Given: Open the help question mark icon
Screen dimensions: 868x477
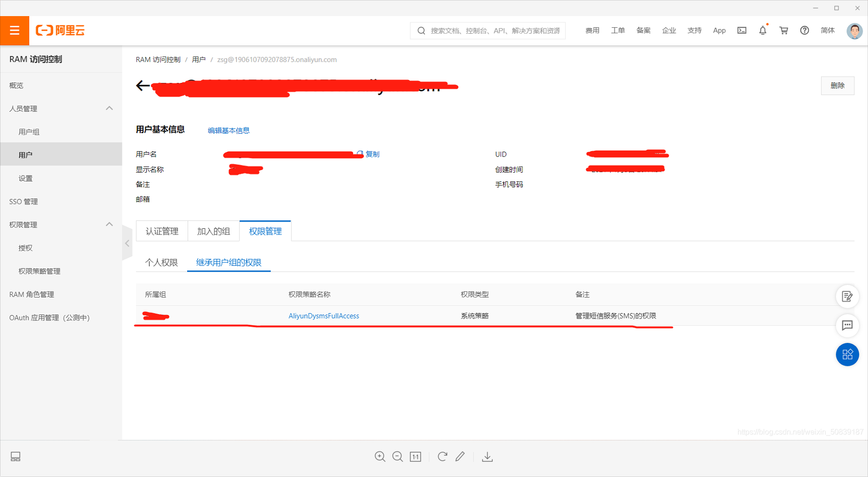Looking at the screenshot, I should pyautogui.click(x=805, y=30).
